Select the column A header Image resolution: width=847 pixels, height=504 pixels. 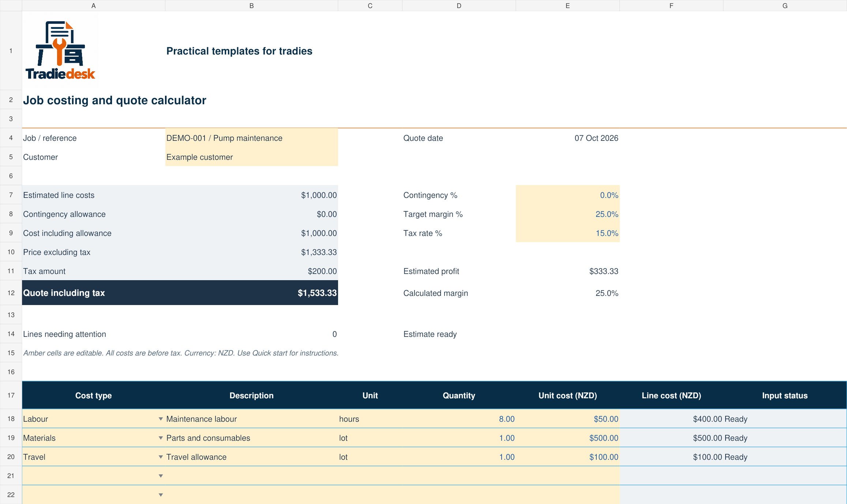pyautogui.click(x=94, y=5)
